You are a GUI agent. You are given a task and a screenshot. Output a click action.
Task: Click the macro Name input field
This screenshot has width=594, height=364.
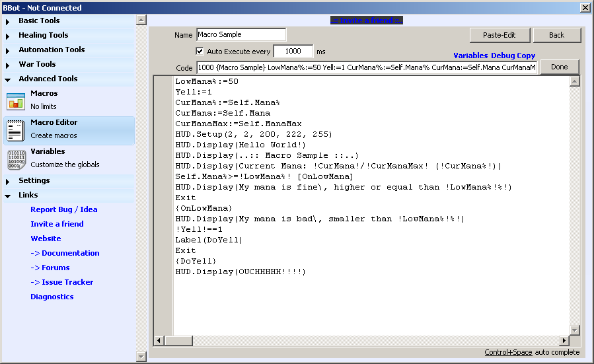(x=241, y=35)
